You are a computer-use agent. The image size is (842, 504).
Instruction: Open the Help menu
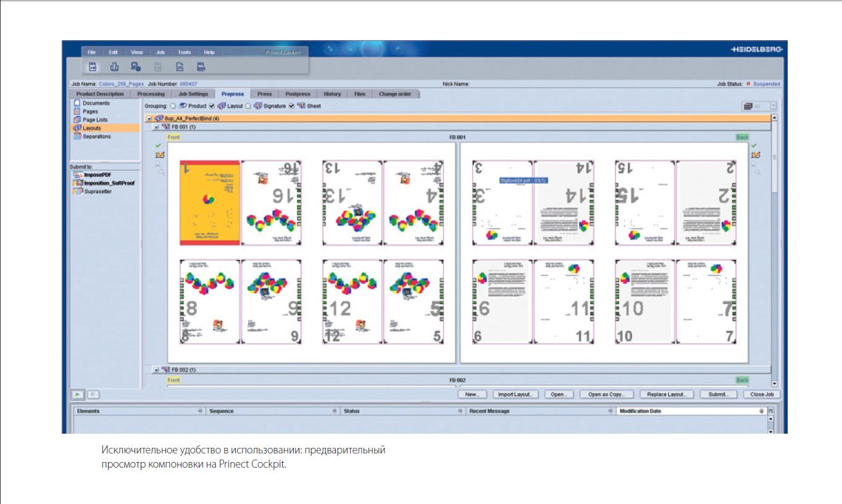click(x=209, y=52)
